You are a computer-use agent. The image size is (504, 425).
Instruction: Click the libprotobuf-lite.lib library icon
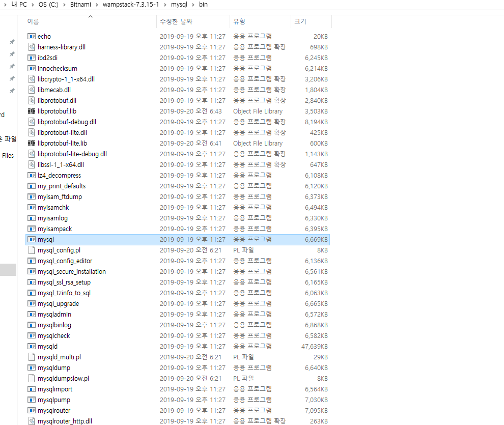coord(32,143)
